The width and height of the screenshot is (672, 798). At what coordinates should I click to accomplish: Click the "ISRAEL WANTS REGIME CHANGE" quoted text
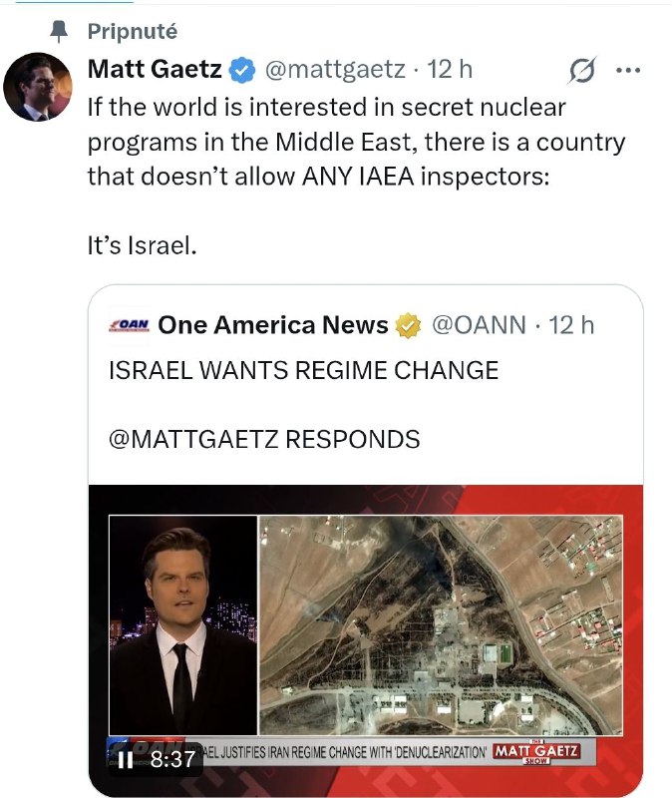[x=303, y=371]
